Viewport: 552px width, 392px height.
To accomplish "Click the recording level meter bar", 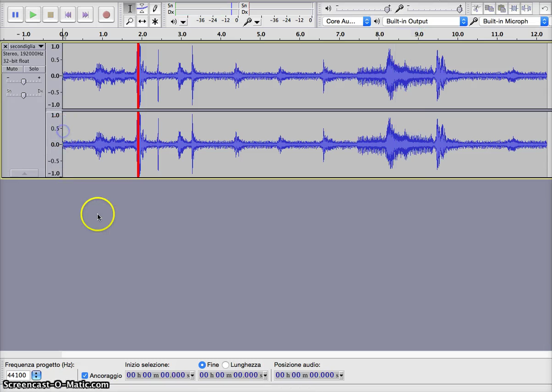I will (281, 9).
